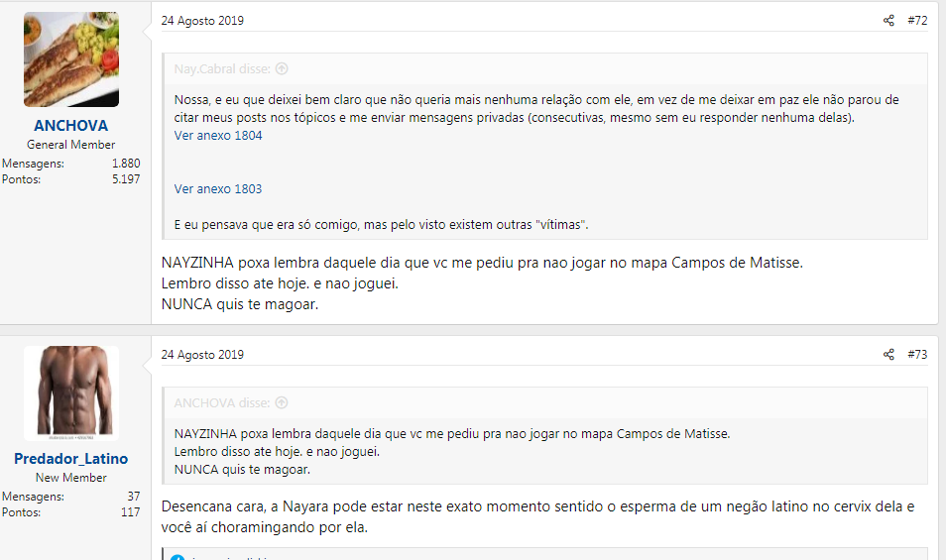
Task: Click the share icon on post #72
Action: 888,21
